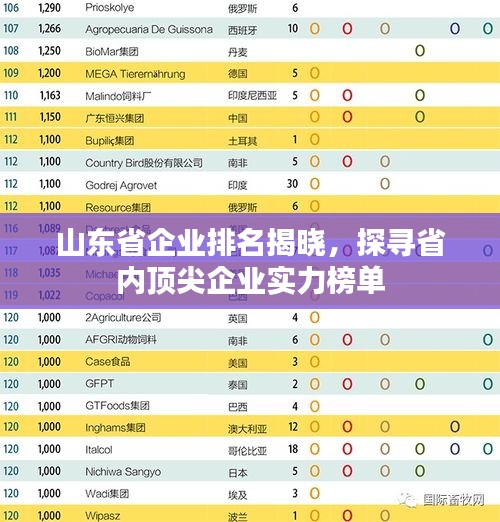The image size is (500, 522).
Task: Select the value 1,150
Action: pyautogui.click(x=50, y=117)
